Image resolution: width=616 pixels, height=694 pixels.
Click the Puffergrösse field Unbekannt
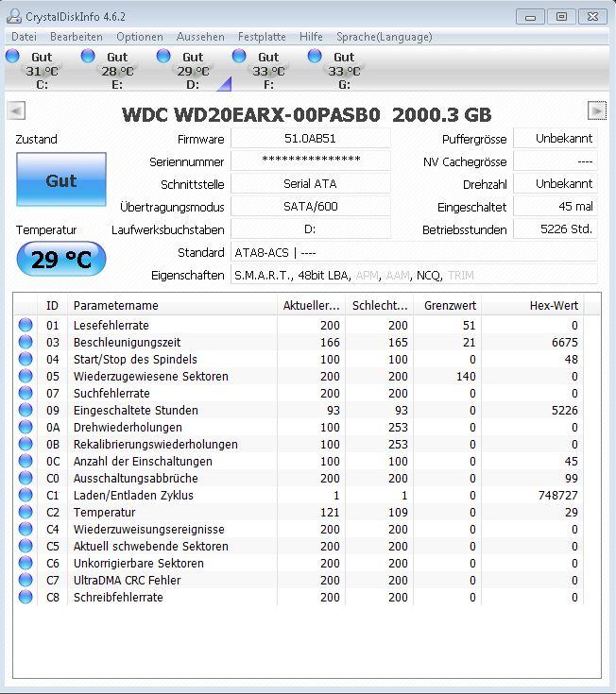[556, 139]
